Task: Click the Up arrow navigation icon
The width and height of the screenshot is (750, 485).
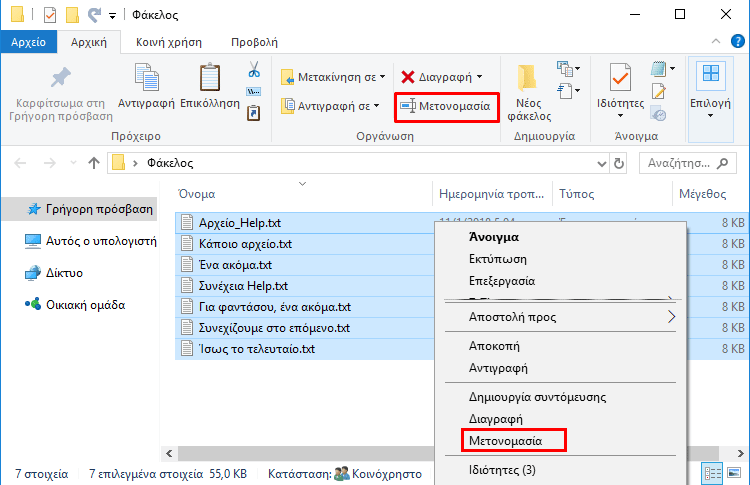Action: 94,163
